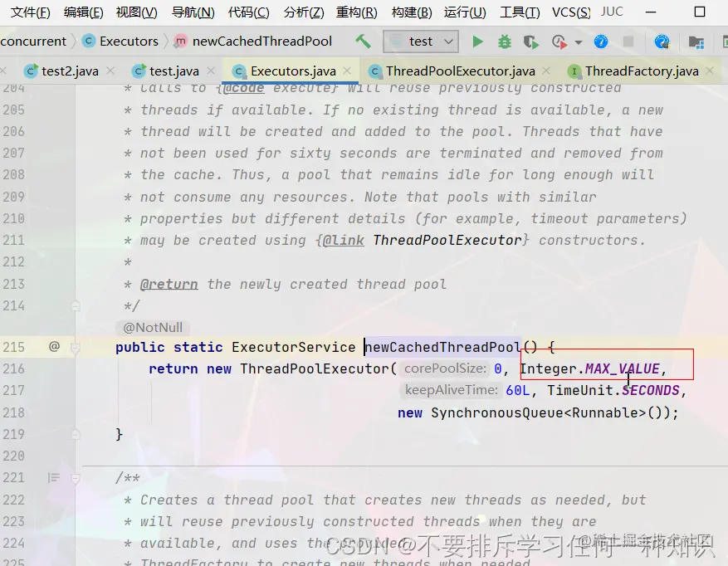Close the ThreadPoolExecutor.java tab
This screenshot has width=728, height=566.
546,71
